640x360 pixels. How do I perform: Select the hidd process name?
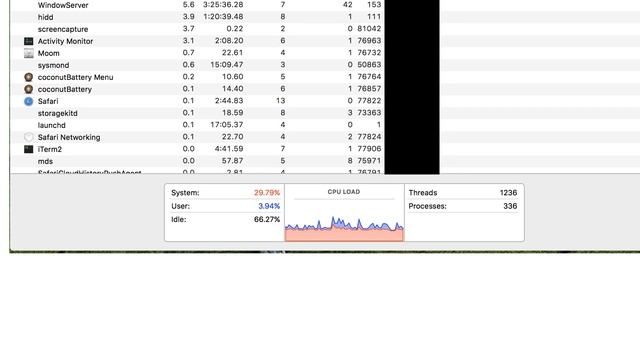click(45, 17)
